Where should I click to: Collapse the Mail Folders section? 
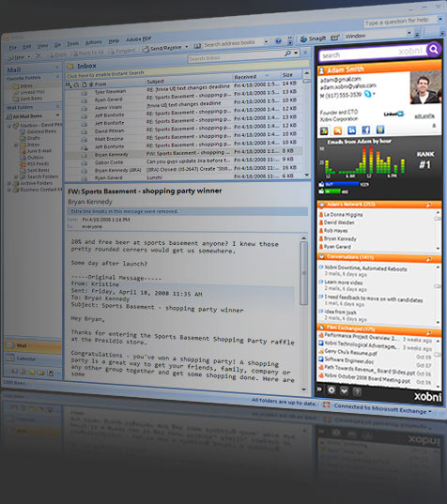click(58, 106)
